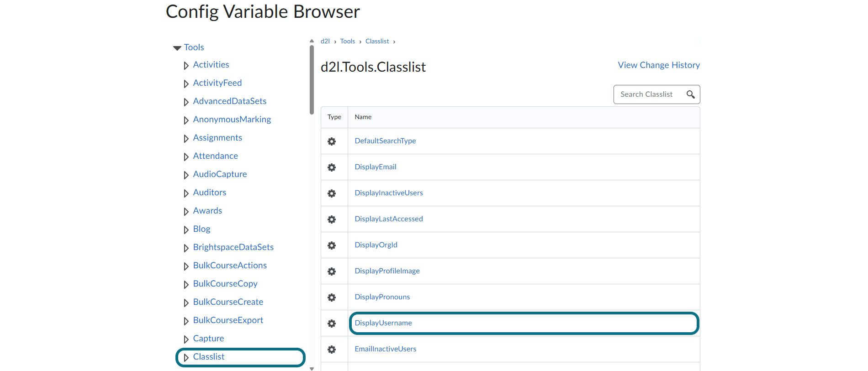Image resolution: width=868 pixels, height=371 pixels.
Task: Open the DisplayLastAccessed variable
Action: pyautogui.click(x=389, y=219)
